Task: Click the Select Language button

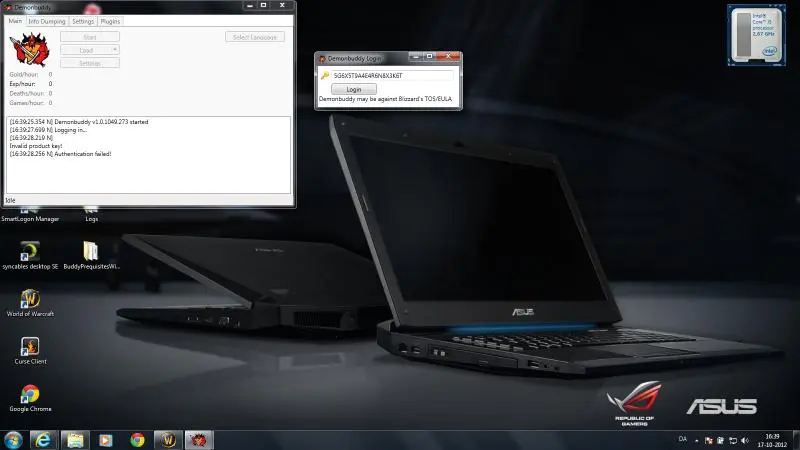Action: pyautogui.click(x=255, y=37)
